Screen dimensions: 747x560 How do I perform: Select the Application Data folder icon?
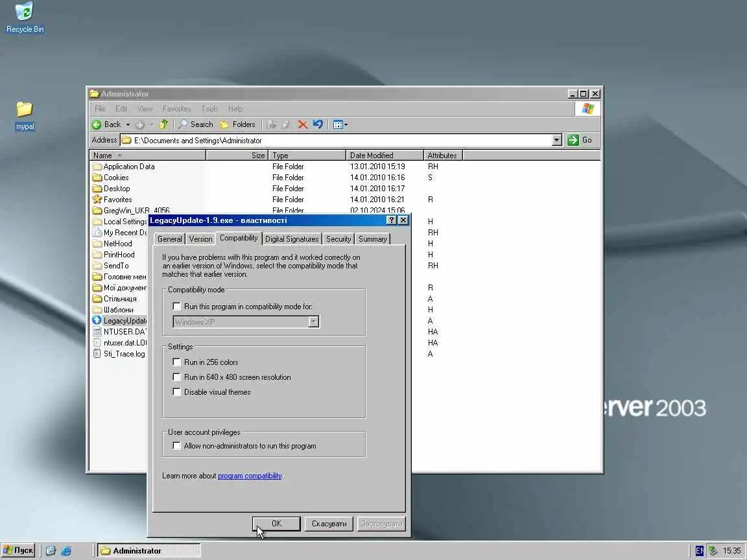point(97,167)
